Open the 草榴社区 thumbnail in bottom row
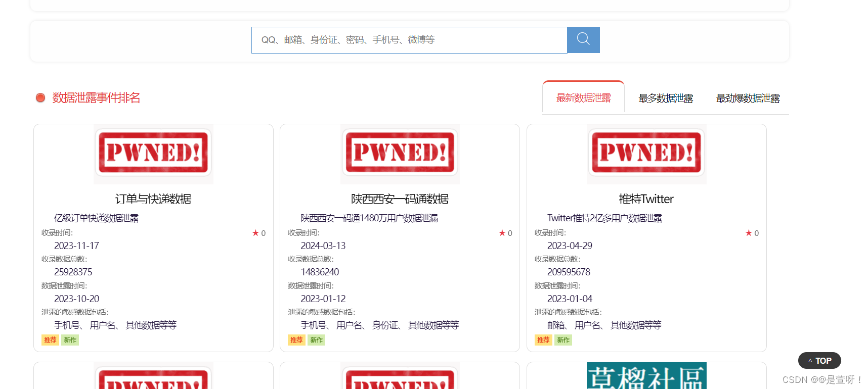868x389 pixels. click(x=646, y=375)
